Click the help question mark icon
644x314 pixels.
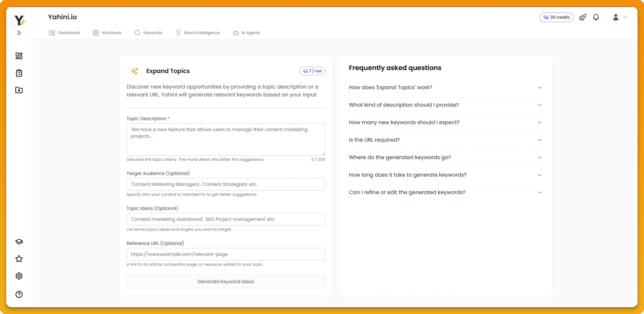[19, 294]
